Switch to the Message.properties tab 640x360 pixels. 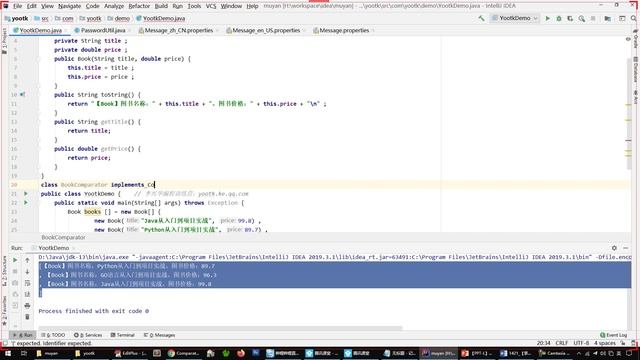pos(344,30)
